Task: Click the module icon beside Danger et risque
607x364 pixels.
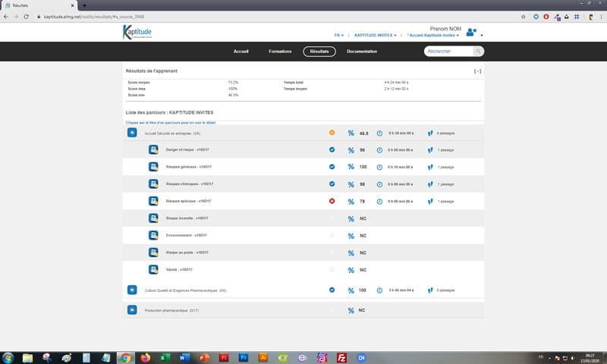Action: [152, 150]
